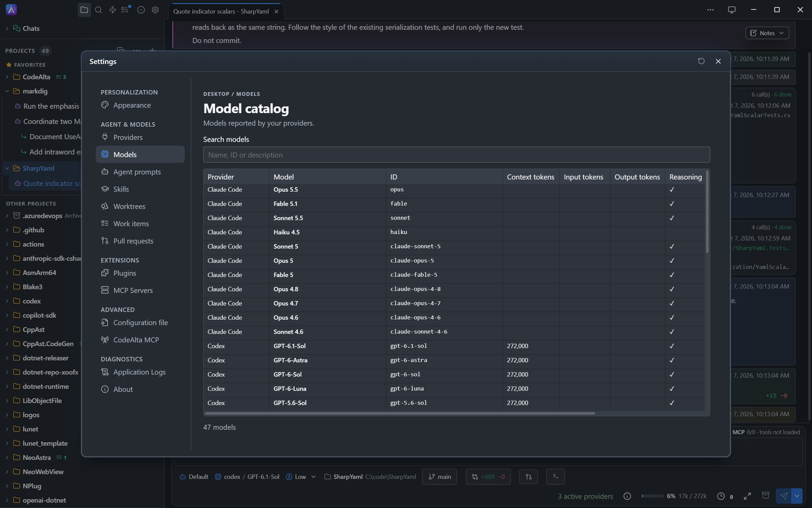Click the model table horizontal scrollbar
Image resolution: width=812 pixels, height=508 pixels.
coord(400,413)
